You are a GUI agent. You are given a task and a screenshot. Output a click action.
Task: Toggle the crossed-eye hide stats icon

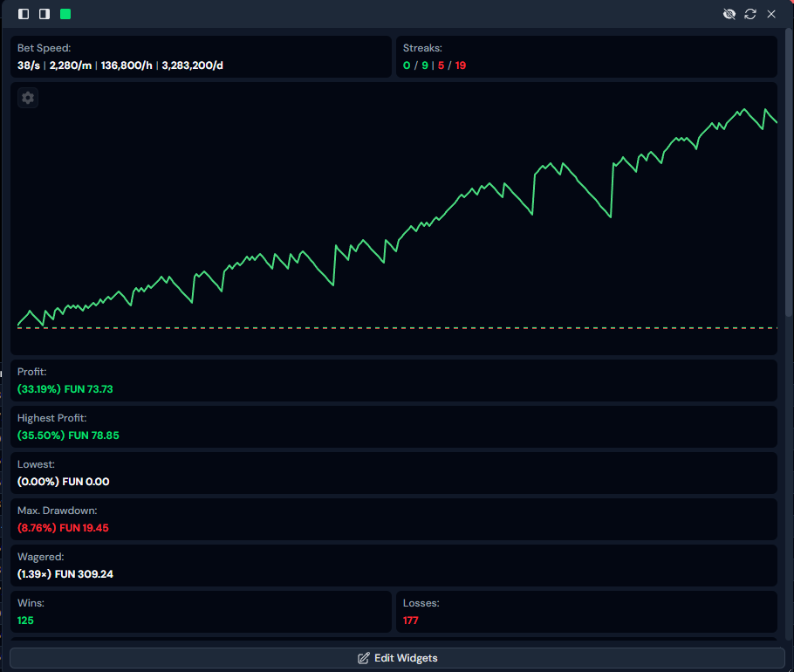pyautogui.click(x=729, y=14)
